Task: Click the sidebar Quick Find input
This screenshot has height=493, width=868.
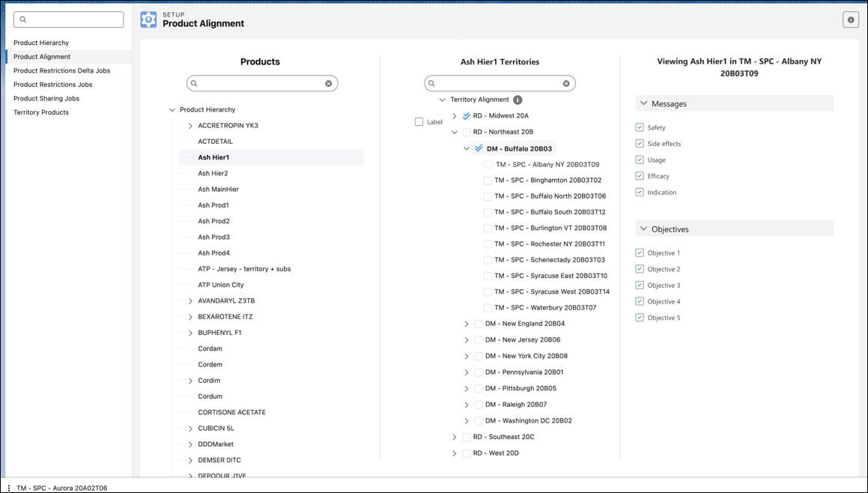Action: pyautogui.click(x=69, y=19)
